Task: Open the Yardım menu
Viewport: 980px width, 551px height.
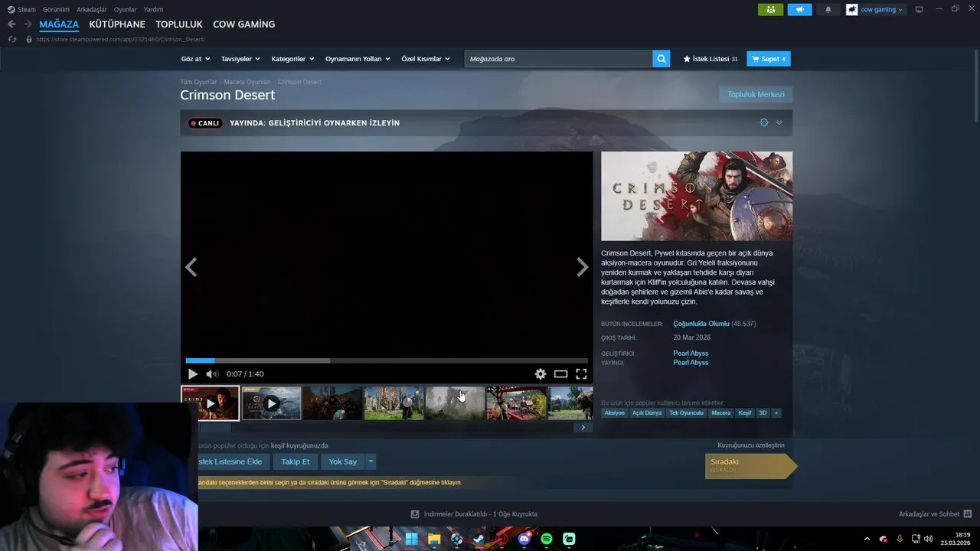Action: click(x=153, y=9)
